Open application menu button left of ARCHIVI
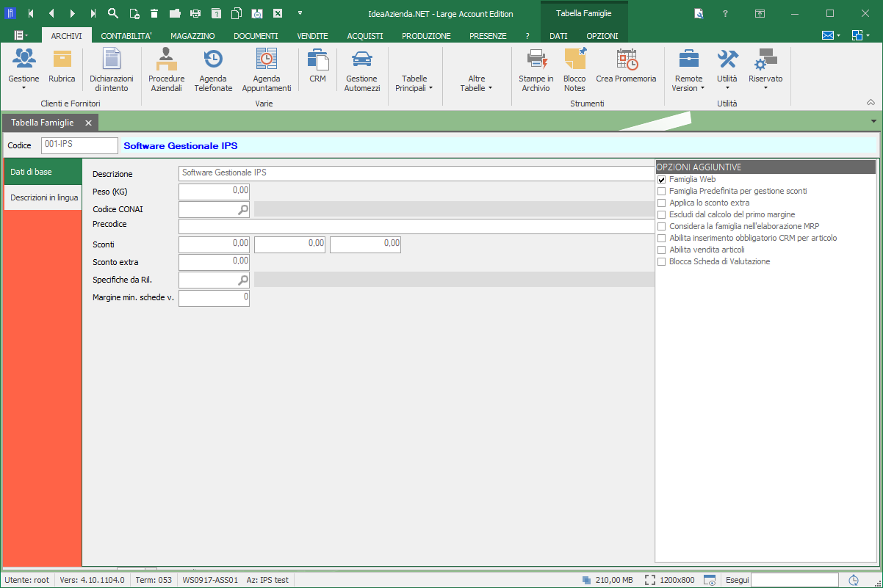Image resolution: width=883 pixels, height=588 pixels. pos(21,35)
